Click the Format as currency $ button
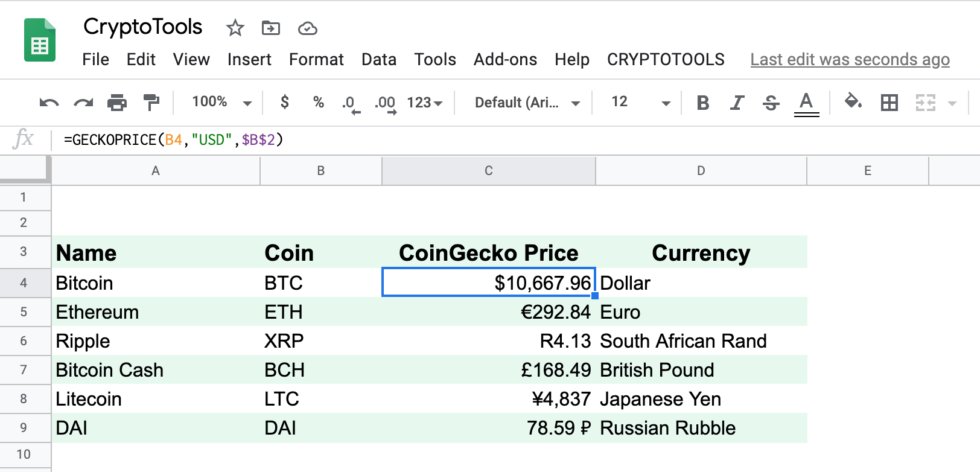Viewport: 980px width, 472px height. (285, 102)
